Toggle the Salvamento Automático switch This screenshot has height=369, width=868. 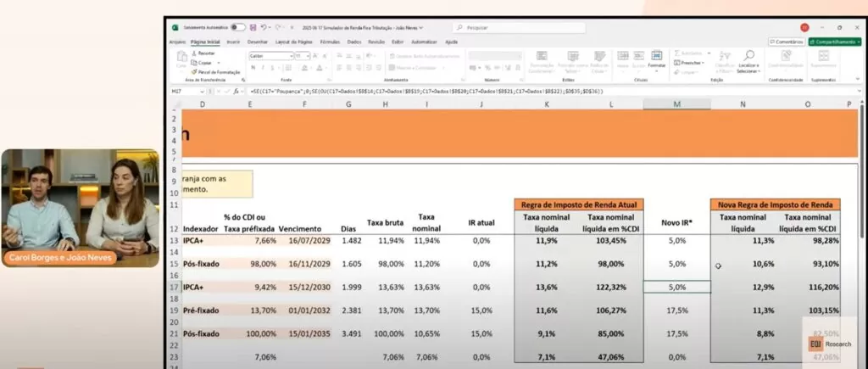238,27
